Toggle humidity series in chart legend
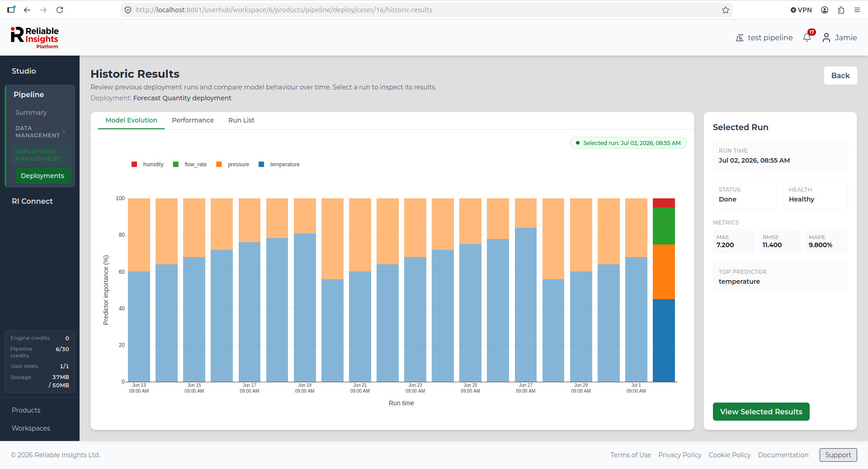The image size is (868, 469). 147,164
